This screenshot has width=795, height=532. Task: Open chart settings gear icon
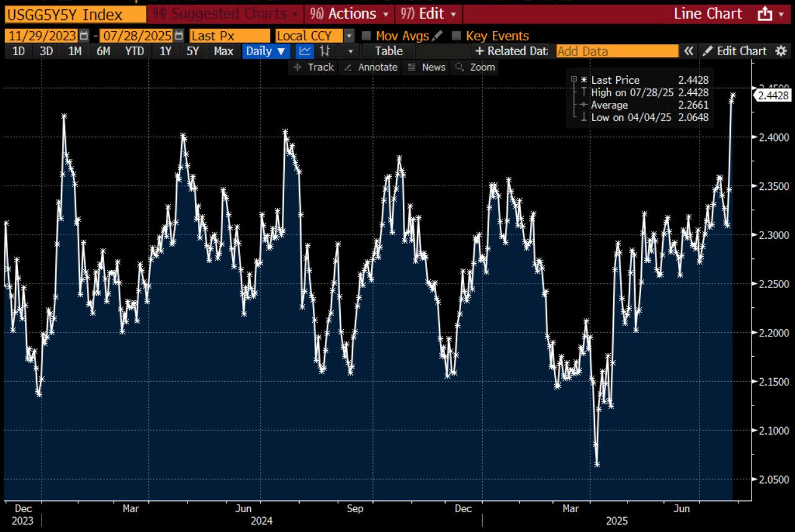tap(781, 51)
